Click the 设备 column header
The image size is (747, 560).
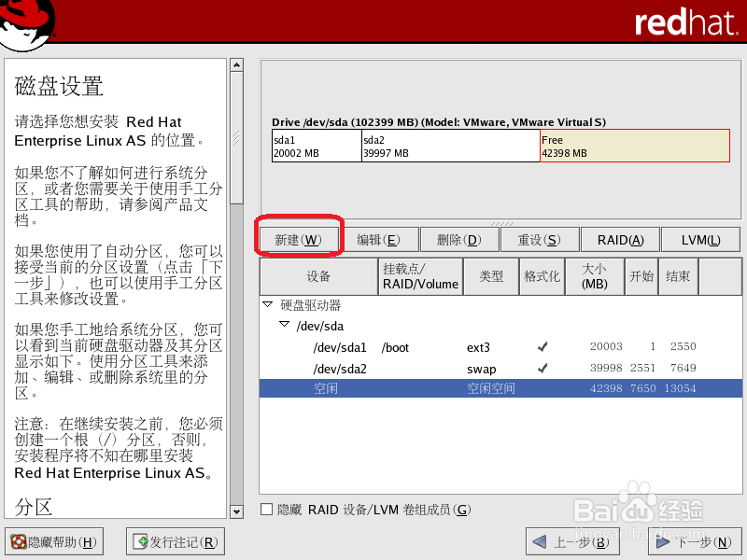(318, 276)
